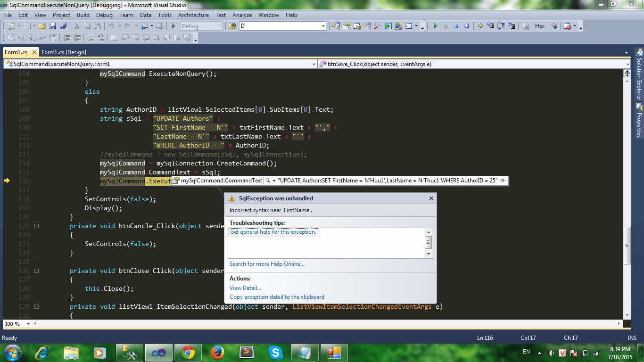Toggle Hex display button
644x362 pixels.
tap(540, 26)
